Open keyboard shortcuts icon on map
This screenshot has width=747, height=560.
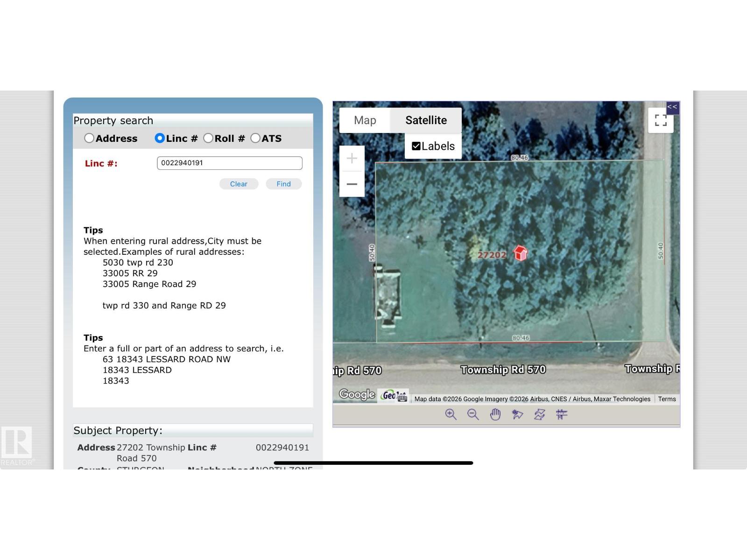point(402,398)
